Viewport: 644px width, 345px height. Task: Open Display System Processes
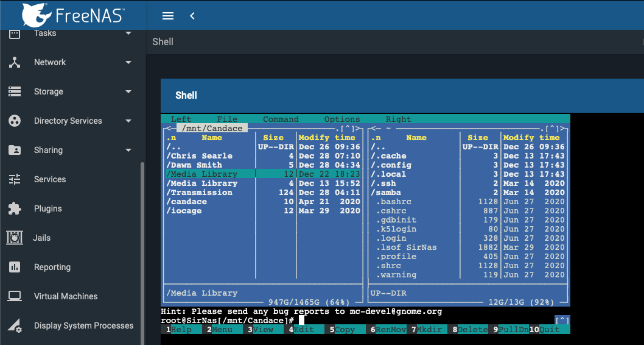pos(83,325)
